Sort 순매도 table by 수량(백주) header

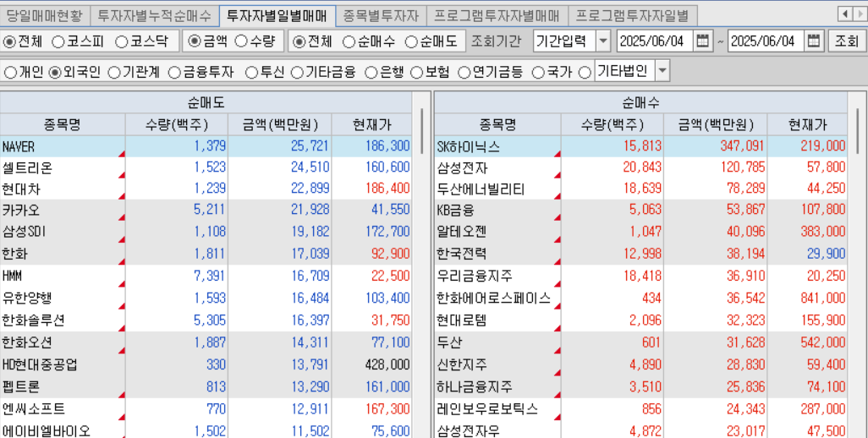[x=177, y=124]
